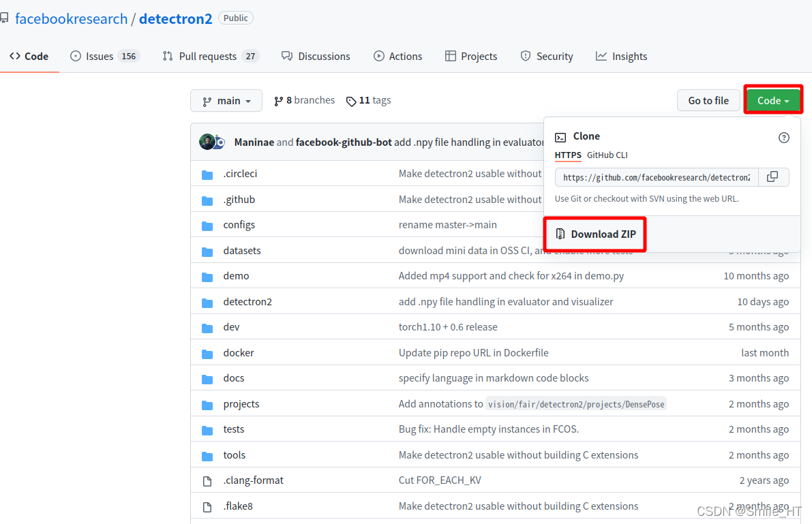The width and height of the screenshot is (812, 524).
Task: Open Maninae's profile link
Action: (x=254, y=142)
